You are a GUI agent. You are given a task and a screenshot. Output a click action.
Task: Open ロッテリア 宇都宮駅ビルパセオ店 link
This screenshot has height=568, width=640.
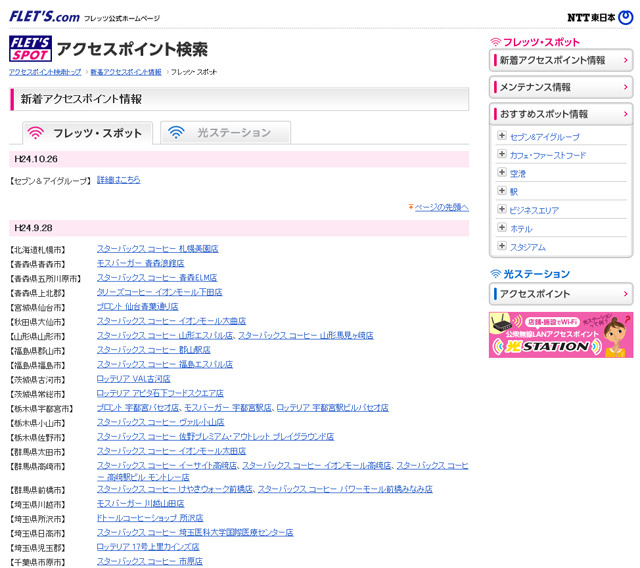333,408
